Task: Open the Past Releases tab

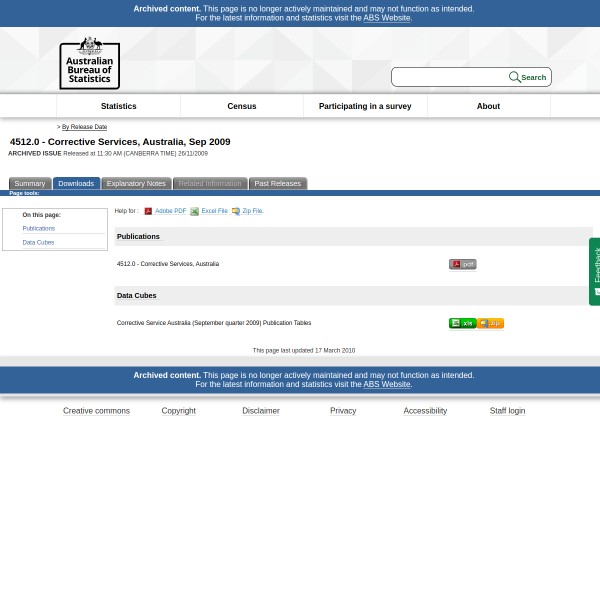Action: click(277, 183)
